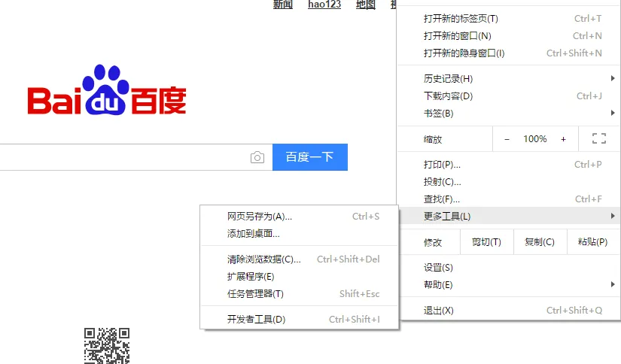Open 下载内容(D)
The image size is (621, 364).
pyautogui.click(x=509, y=96)
